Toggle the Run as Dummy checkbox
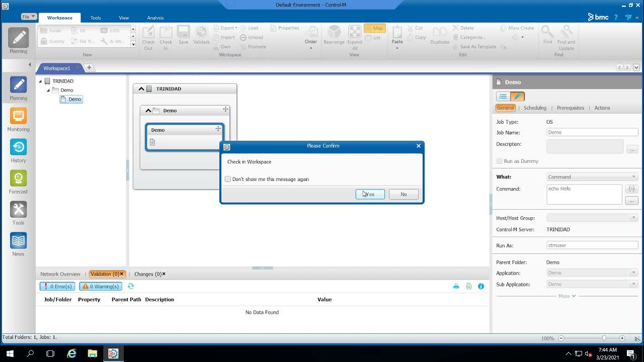 coord(500,161)
